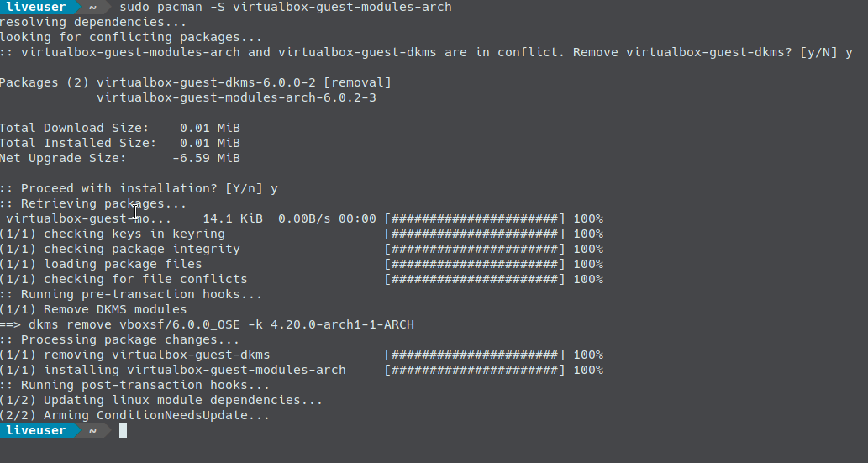Click the liveuser badge beside the pacman command
Screen dimensions: 868x463
36,7
